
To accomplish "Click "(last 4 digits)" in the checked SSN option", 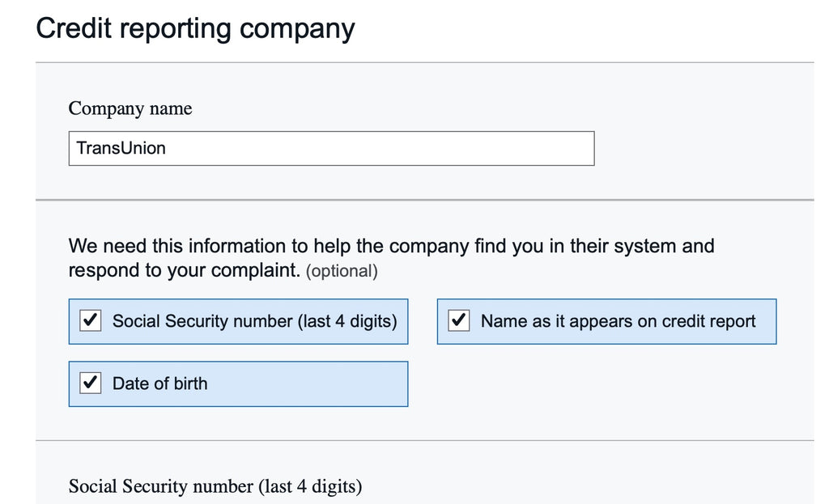I will pyautogui.click(x=347, y=321).
